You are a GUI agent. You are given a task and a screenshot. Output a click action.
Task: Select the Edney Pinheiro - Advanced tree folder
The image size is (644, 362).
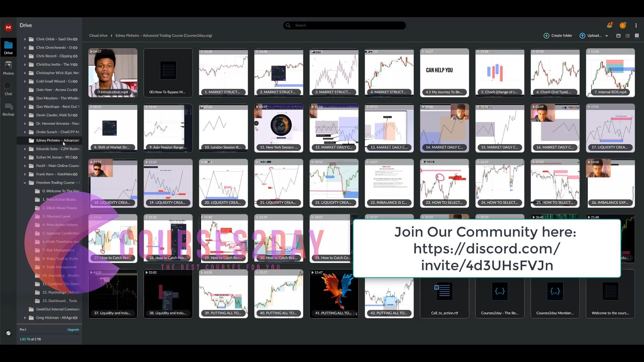50,140
